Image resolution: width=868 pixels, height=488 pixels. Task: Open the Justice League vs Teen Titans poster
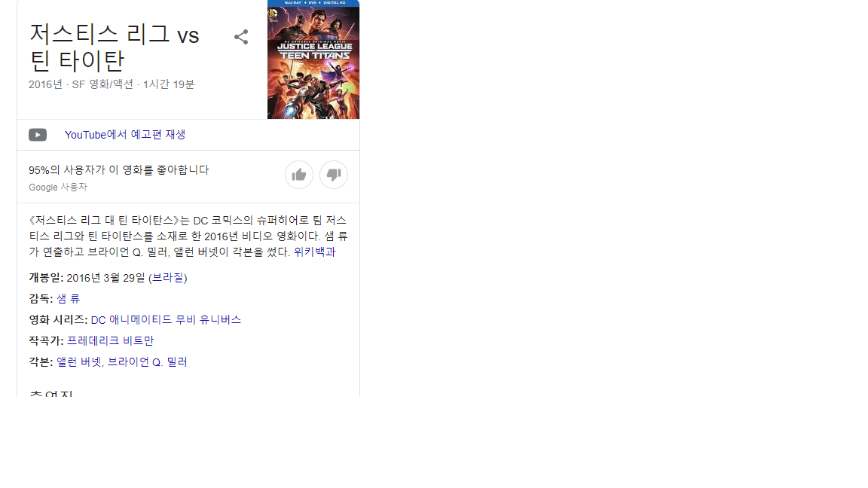313,59
